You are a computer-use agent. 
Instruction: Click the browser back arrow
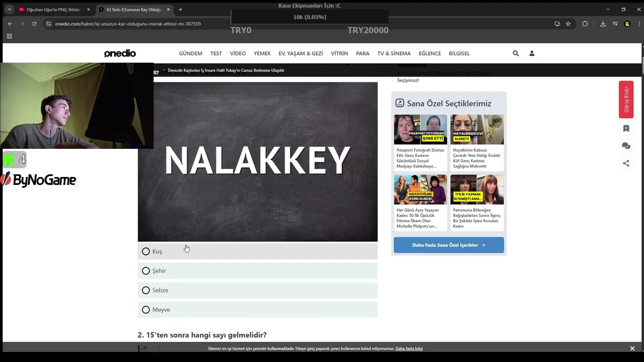[10, 24]
